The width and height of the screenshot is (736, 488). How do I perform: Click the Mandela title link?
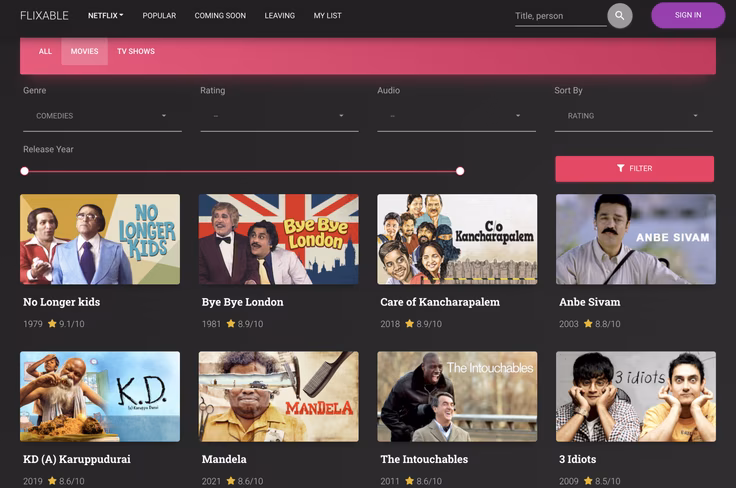pyautogui.click(x=224, y=459)
